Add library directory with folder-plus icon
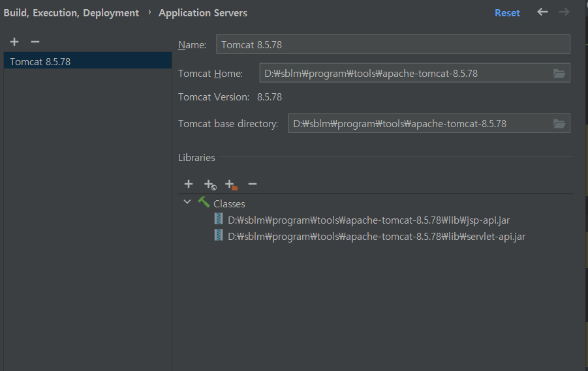This screenshot has height=371, width=588. coord(231,185)
